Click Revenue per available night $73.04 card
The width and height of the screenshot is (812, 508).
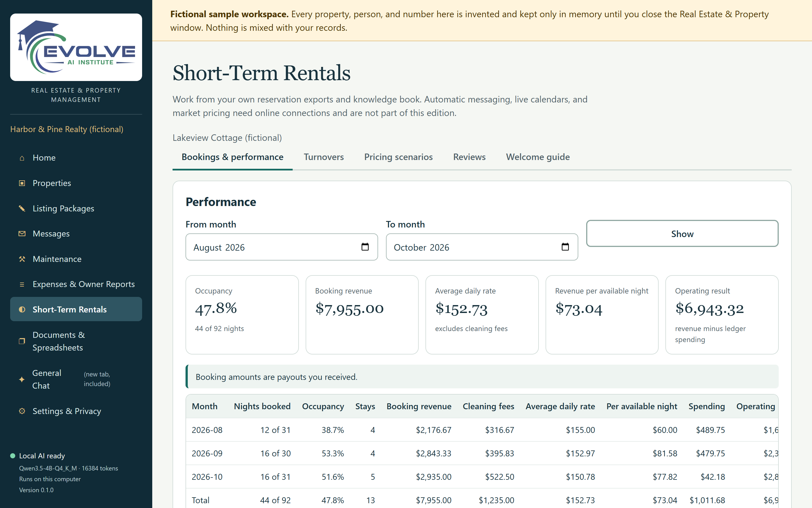602,315
